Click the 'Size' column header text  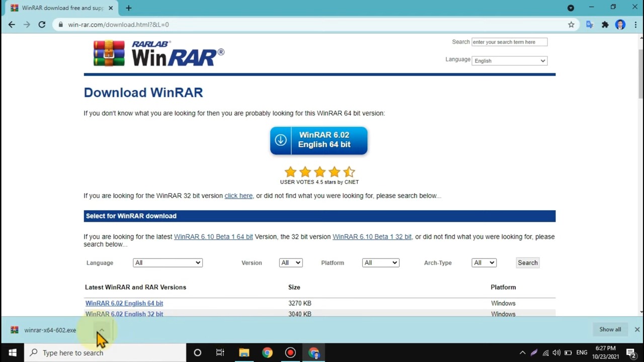coord(294,287)
